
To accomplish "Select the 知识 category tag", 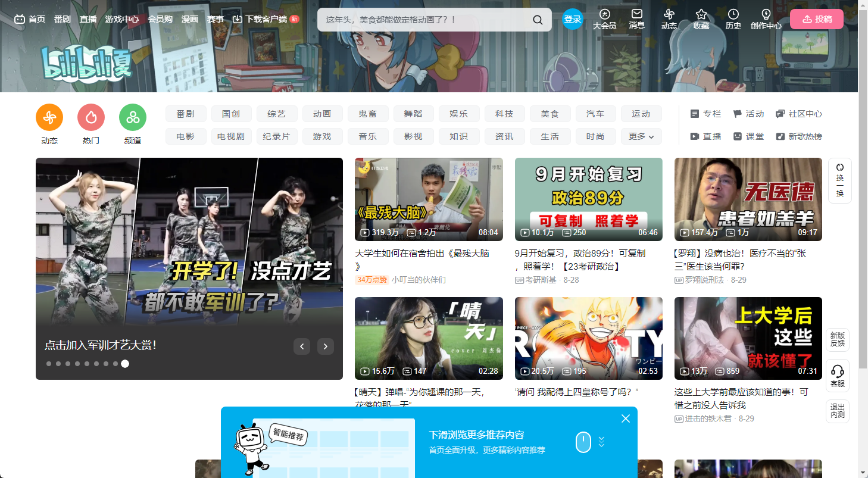I will [459, 136].
